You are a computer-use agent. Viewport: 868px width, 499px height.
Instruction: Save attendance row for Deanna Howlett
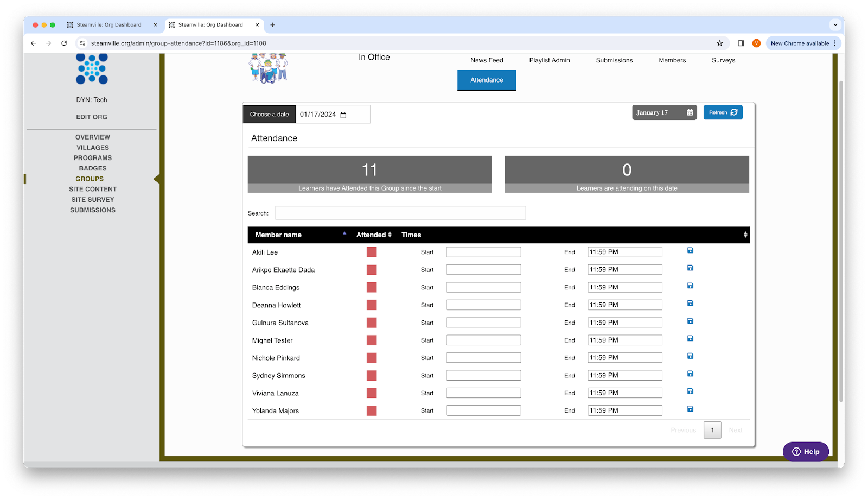[690, 303]
